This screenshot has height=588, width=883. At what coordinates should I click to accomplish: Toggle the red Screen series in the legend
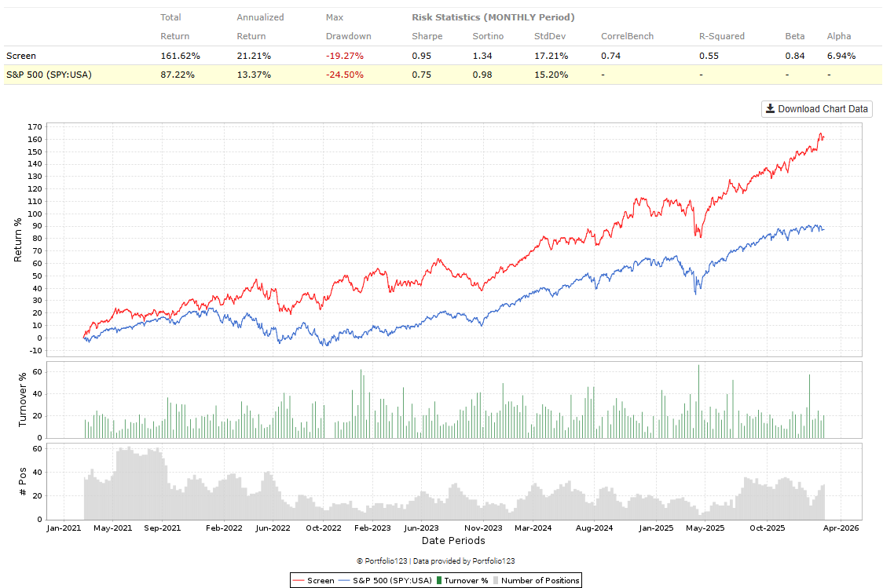(x=313, y=581)
